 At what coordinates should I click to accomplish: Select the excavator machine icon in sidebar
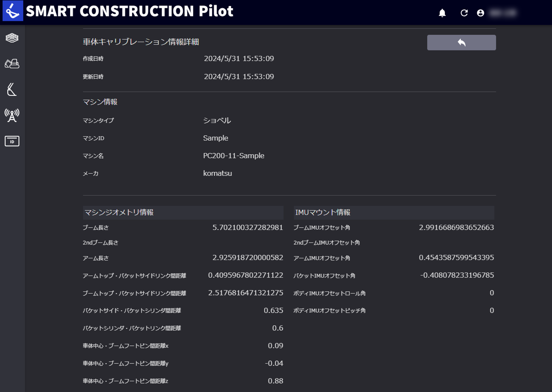pos(12,64)
